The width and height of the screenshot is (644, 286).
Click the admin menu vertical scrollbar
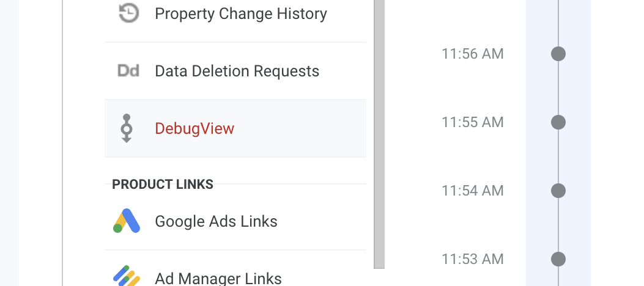tap(379, 134)
